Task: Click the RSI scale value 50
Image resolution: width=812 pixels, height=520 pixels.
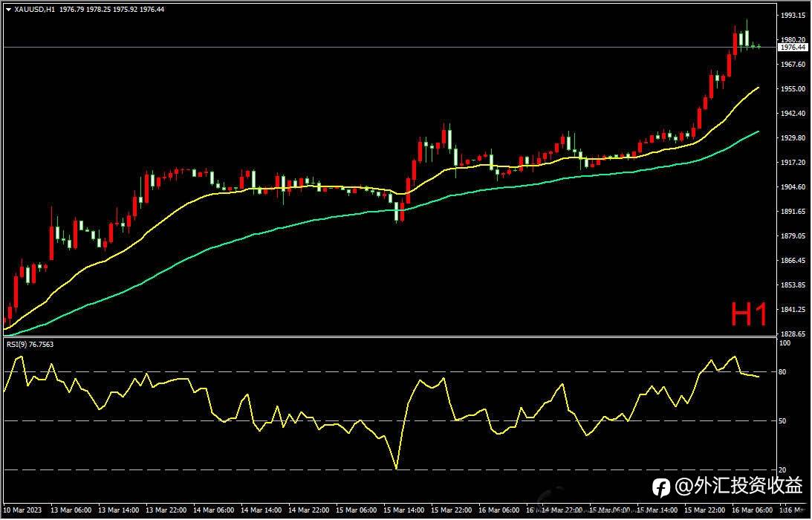Action: pos(783,420)
